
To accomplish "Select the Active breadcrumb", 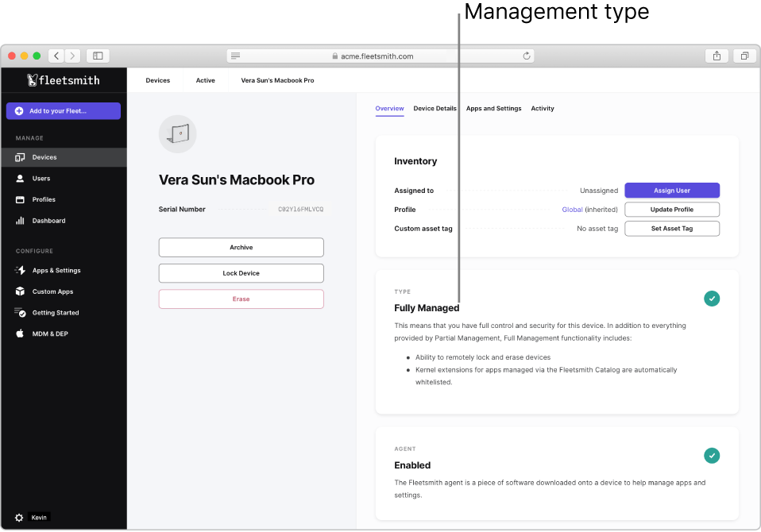I will 205,80.
